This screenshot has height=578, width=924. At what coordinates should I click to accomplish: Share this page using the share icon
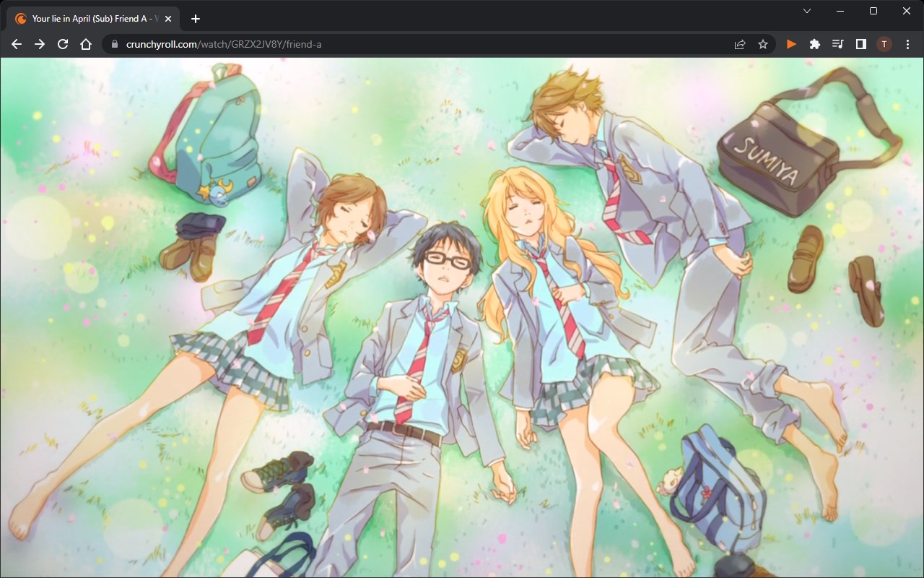(x=740, y=44)
